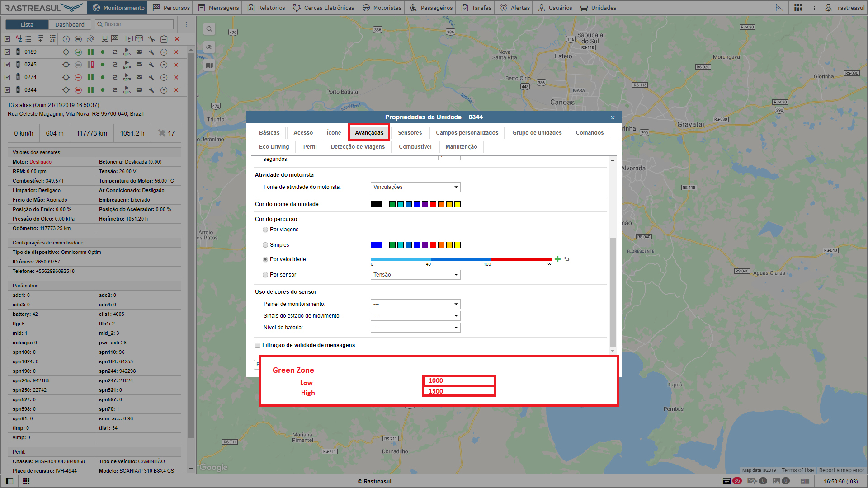The height and width of the screenshot is (488, 868).
Task: Select the 'Por viagens' radio option
Action: pos(265,230)
